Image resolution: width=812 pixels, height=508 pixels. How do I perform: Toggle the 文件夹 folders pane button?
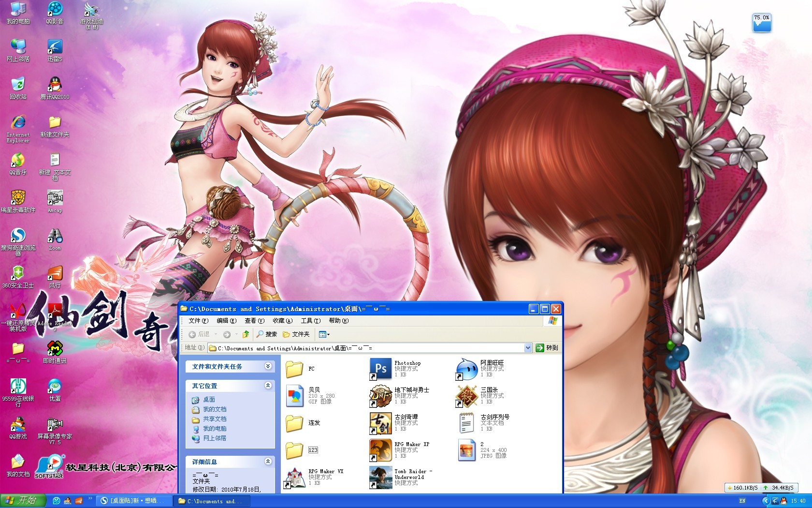click(296, 334)
